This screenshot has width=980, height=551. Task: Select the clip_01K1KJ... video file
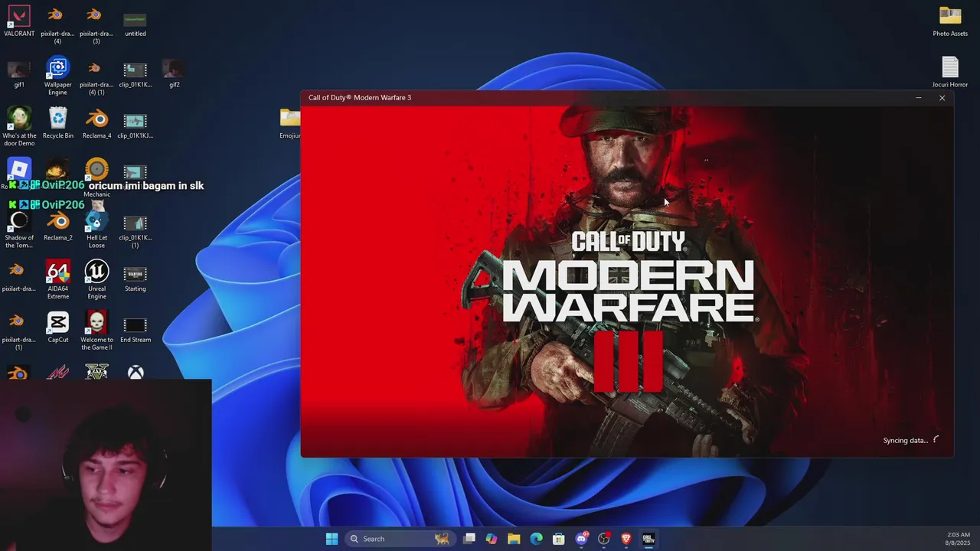[136, 124]
